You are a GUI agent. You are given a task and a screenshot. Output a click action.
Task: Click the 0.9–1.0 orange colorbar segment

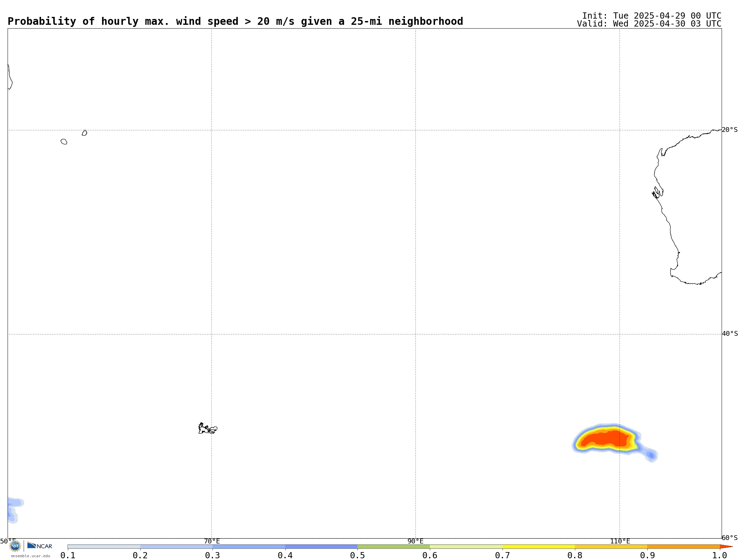click(x=683, y=547)
